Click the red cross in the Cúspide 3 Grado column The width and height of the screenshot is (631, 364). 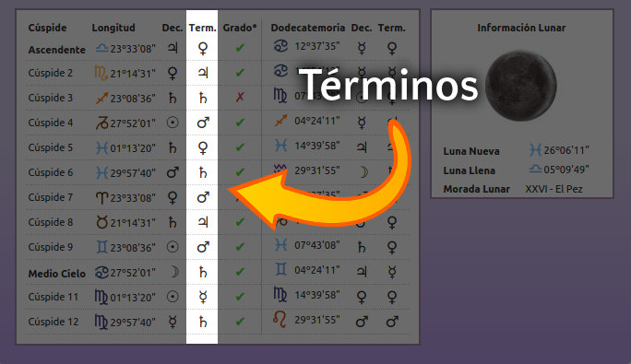pos(240,97)
